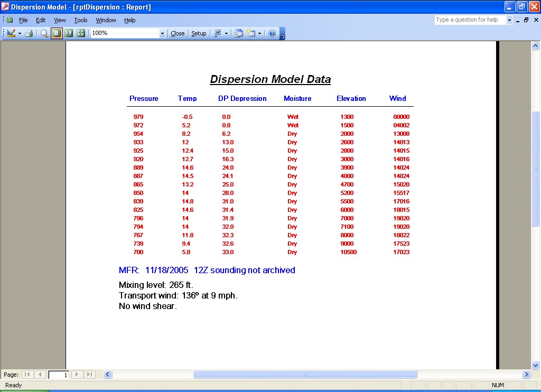541x392 pixels.
Task: Open Microsoft Access Help icon
Action: 272,33
